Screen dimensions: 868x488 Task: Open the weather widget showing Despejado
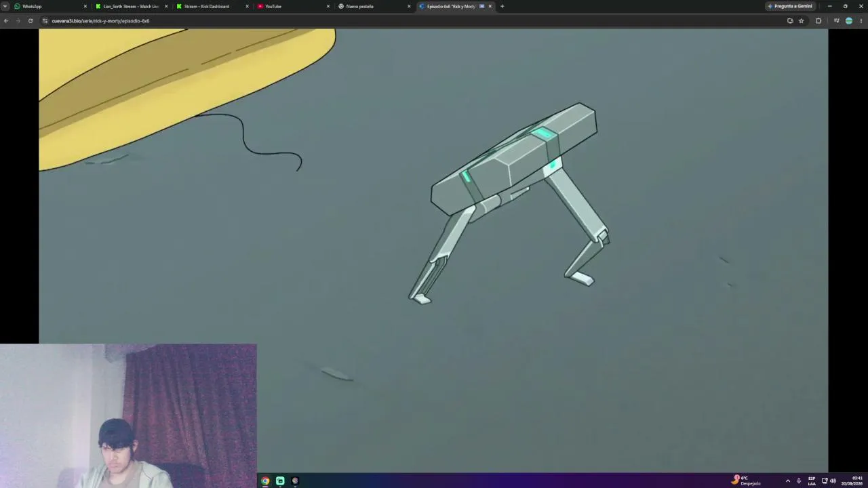point(746,481)
